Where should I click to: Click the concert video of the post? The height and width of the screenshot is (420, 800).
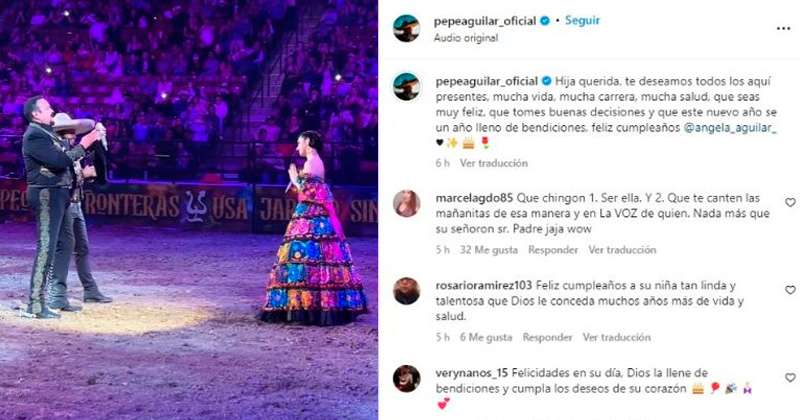tap(189, 210)
